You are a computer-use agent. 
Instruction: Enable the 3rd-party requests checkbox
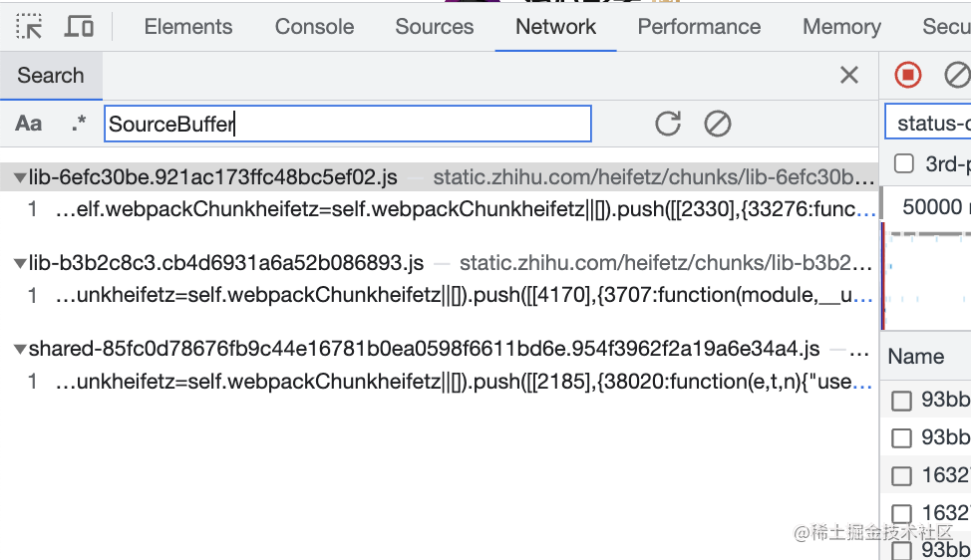pos(904,163)
